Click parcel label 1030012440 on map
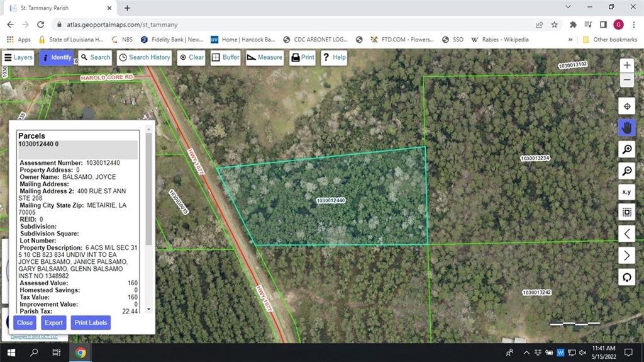Viewport: 644px width, 362px height. [x=331, y=200]
